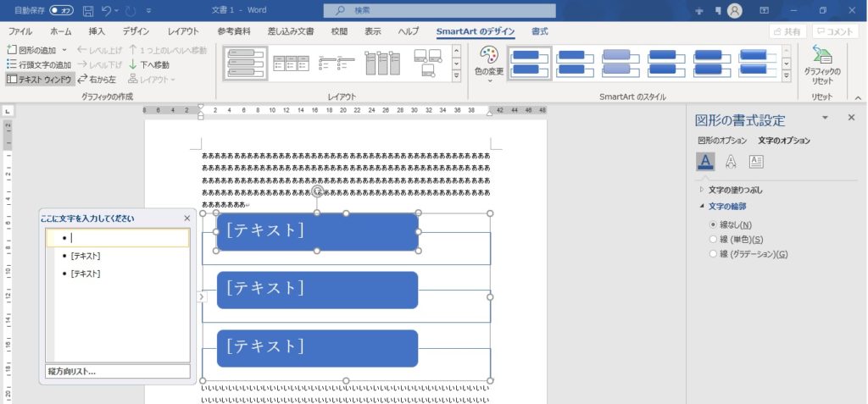Choose 線 (グラデーション) radio option
The width and height of the screenshot is (868, 404).
point(713,254)
